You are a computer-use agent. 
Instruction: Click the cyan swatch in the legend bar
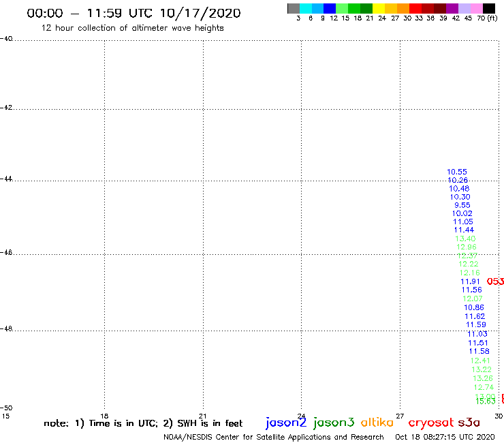point(306,9)
